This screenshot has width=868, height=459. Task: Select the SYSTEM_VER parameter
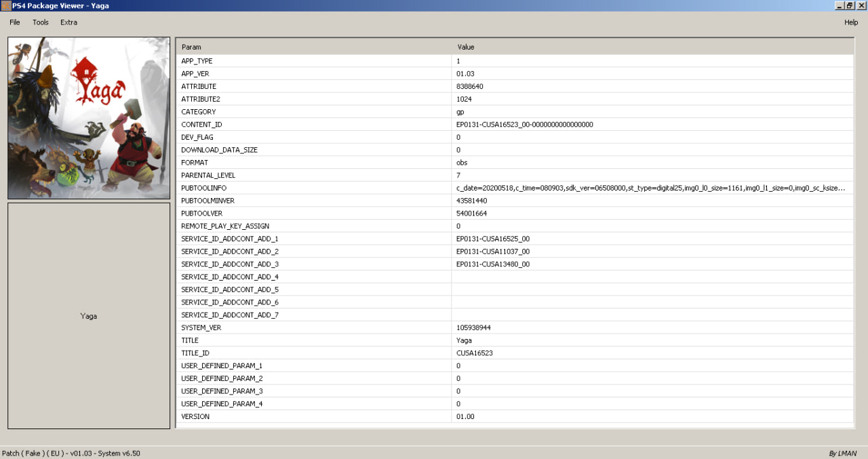201,327
